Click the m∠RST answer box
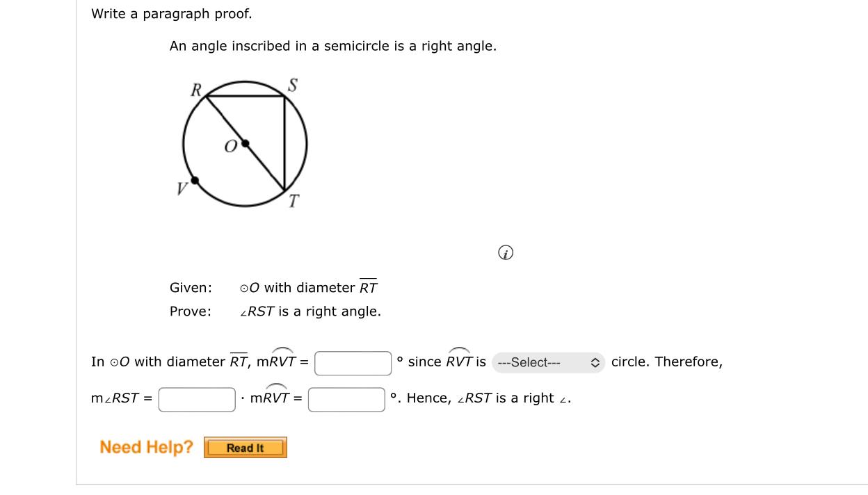868x495 pixels. (197, 398)
